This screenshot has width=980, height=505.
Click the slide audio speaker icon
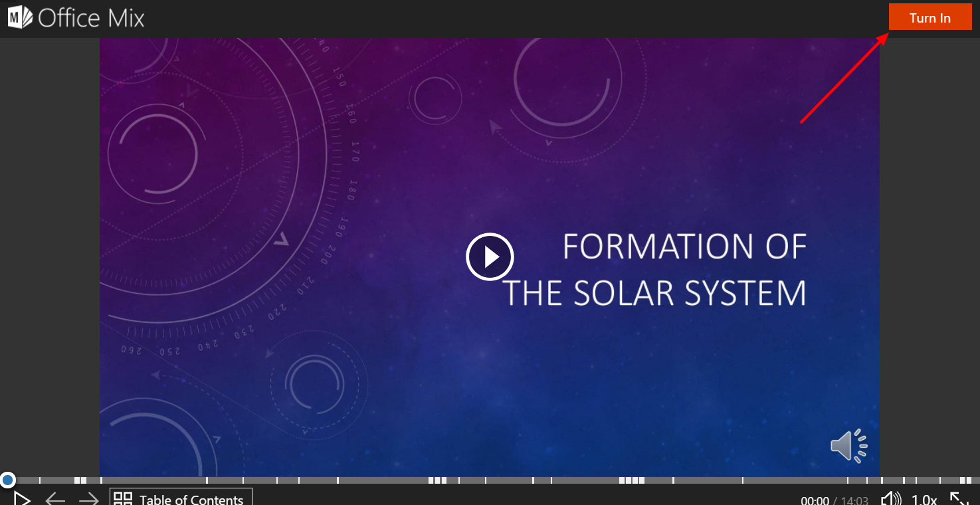(x=849, y=445)
